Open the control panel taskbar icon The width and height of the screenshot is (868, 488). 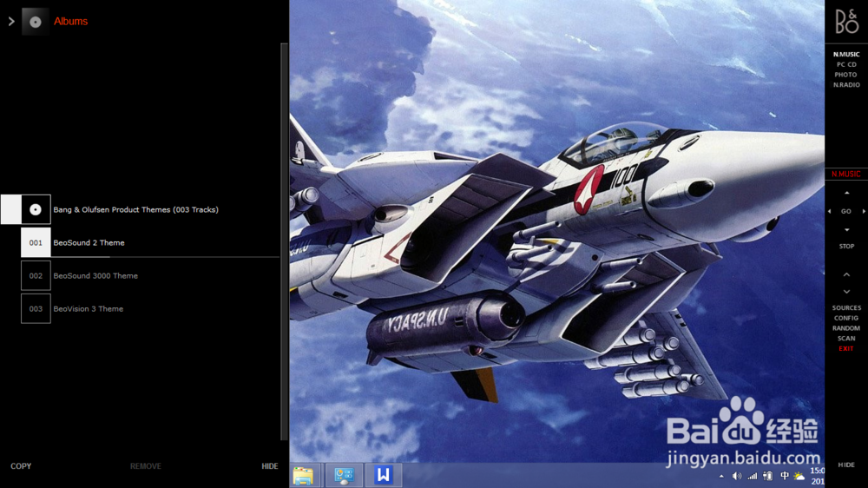coord(344,475)
